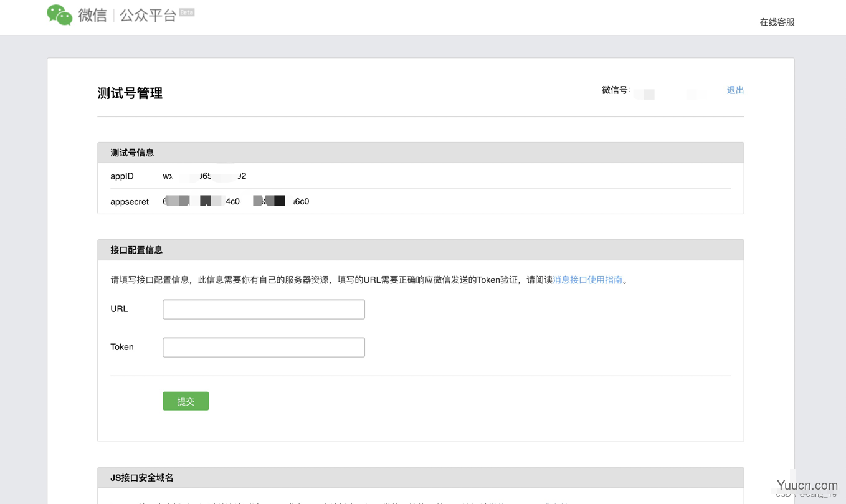This screenshot has height=504, width=846.
Task: Select the appsecret value text
Action: (235, 201)
